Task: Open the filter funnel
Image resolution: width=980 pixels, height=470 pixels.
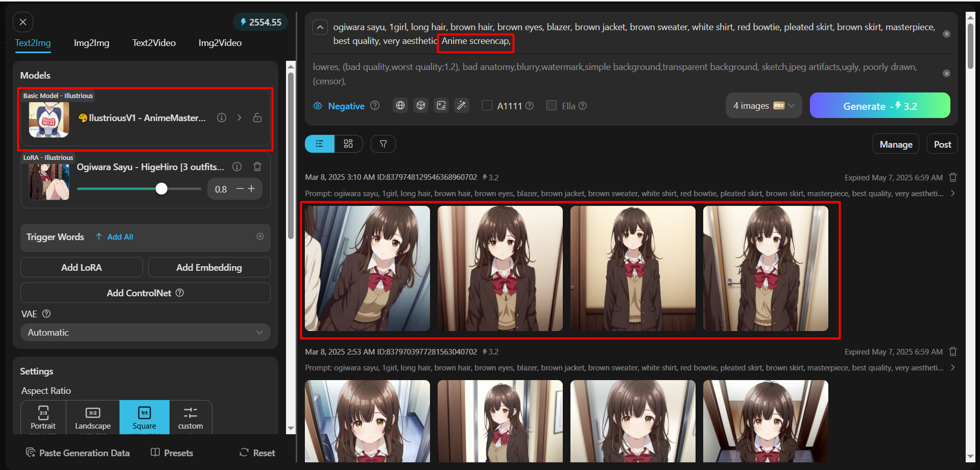Action: (x=383, y=144)
